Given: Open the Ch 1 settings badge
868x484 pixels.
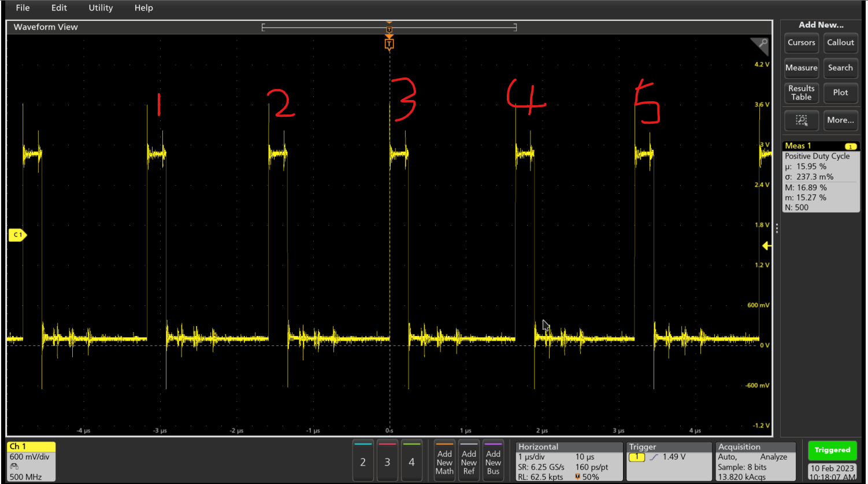Looking at the screenshot, I should tap(31, 461).
